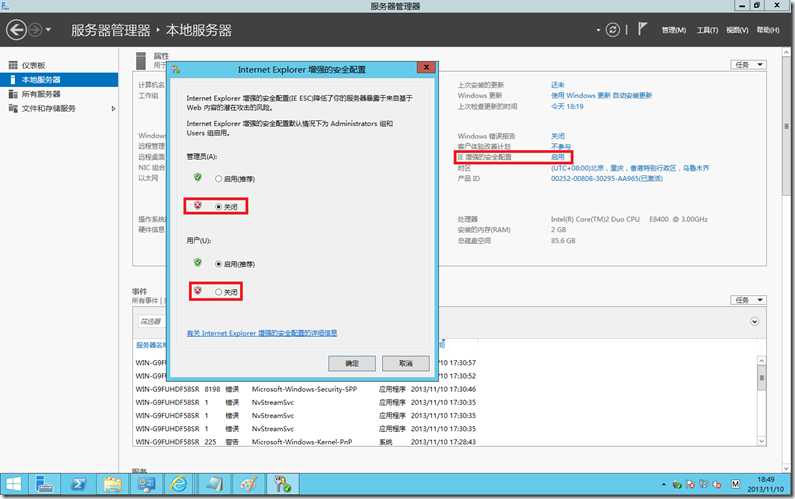
Task: Click the IE 增强的安全配置 启用 value link
Action: [557, 157]
